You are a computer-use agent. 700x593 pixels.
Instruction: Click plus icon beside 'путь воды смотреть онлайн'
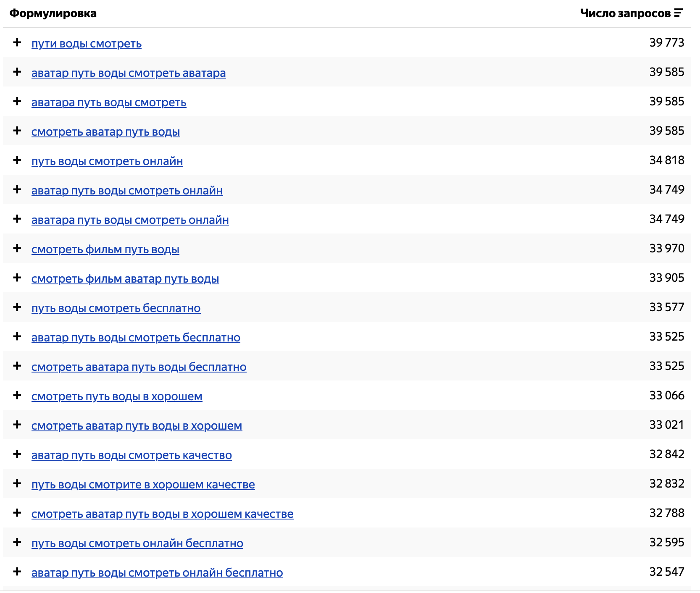[17, 160]
